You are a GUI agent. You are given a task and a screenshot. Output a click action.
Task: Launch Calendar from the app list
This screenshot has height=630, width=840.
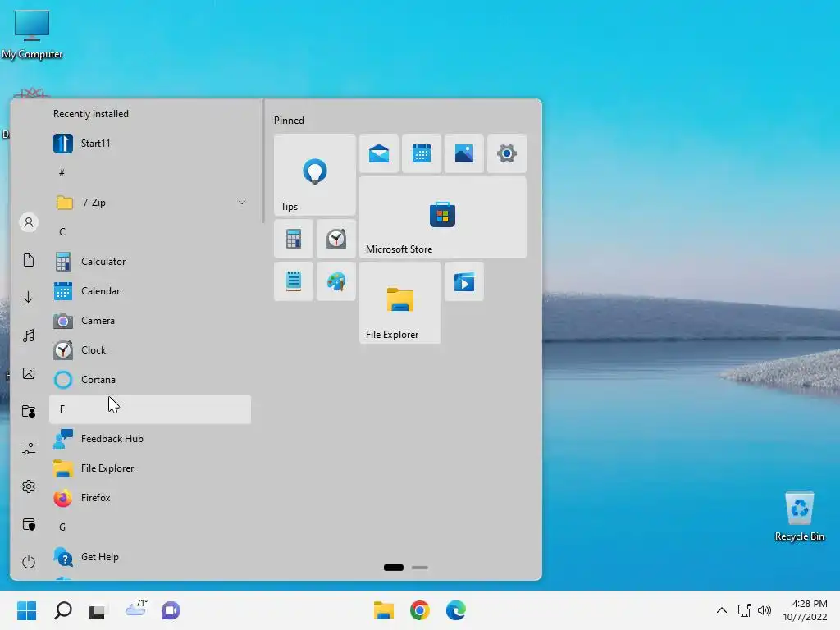[x=150, y=291]
